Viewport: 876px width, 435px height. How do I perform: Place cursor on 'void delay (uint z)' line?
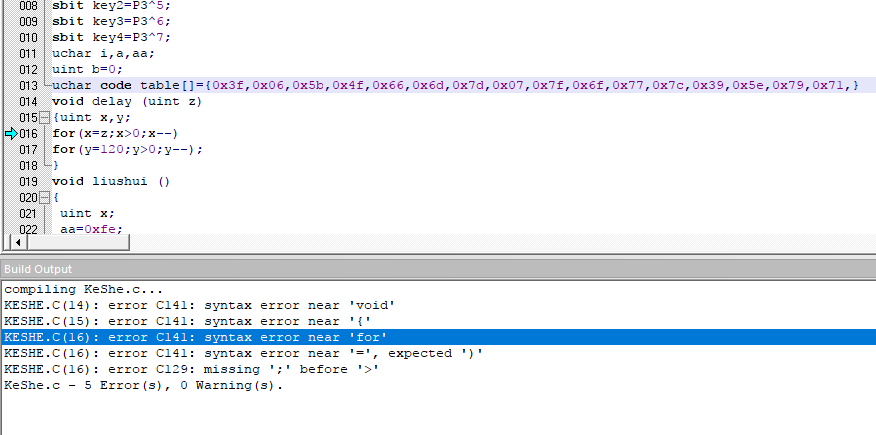[x=127, y=102]
